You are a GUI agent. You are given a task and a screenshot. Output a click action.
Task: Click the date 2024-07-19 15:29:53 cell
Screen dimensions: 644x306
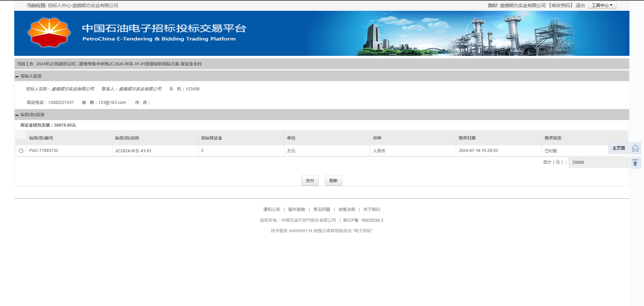pyautogui.click(x=499, y=151)
